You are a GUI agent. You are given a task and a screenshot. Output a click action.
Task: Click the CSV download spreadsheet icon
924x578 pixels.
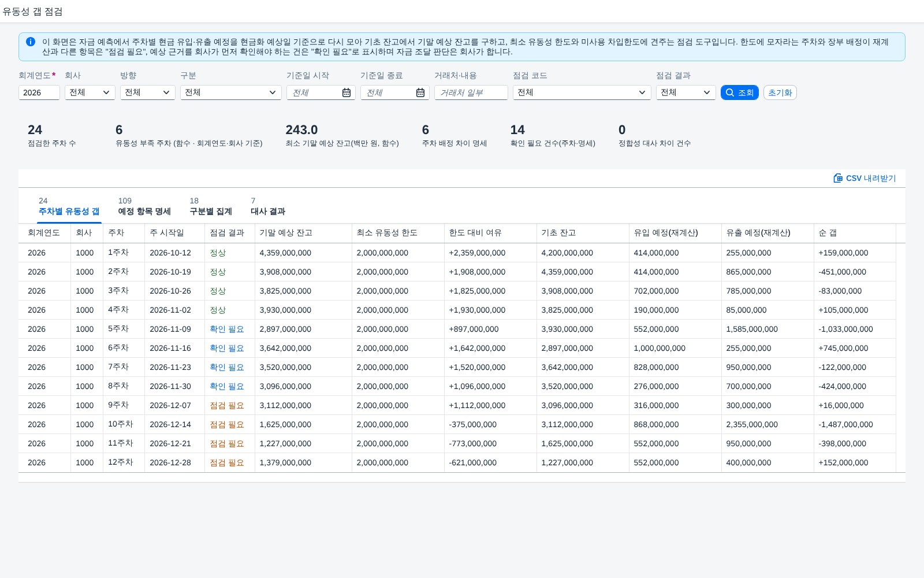838,178
